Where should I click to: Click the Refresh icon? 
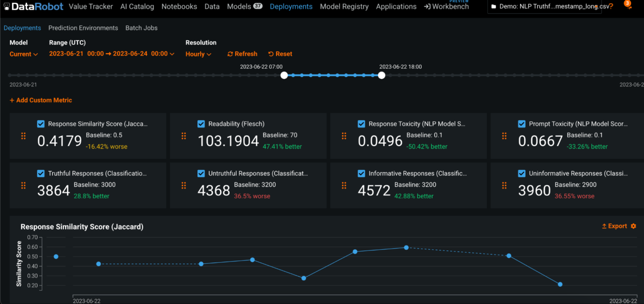(230, 54)
